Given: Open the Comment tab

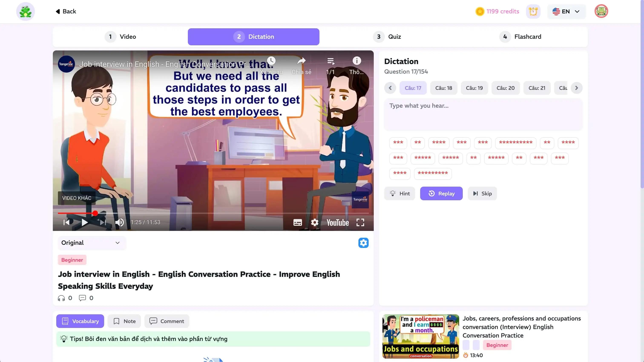Looking at the screenshot, I should click(x=167, y=321).
